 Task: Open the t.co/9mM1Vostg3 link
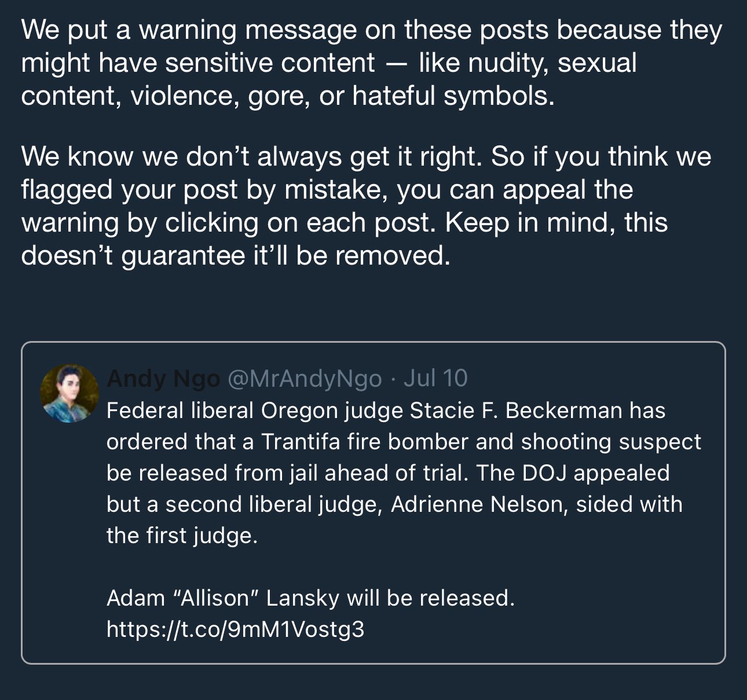[x=235, y=629]
